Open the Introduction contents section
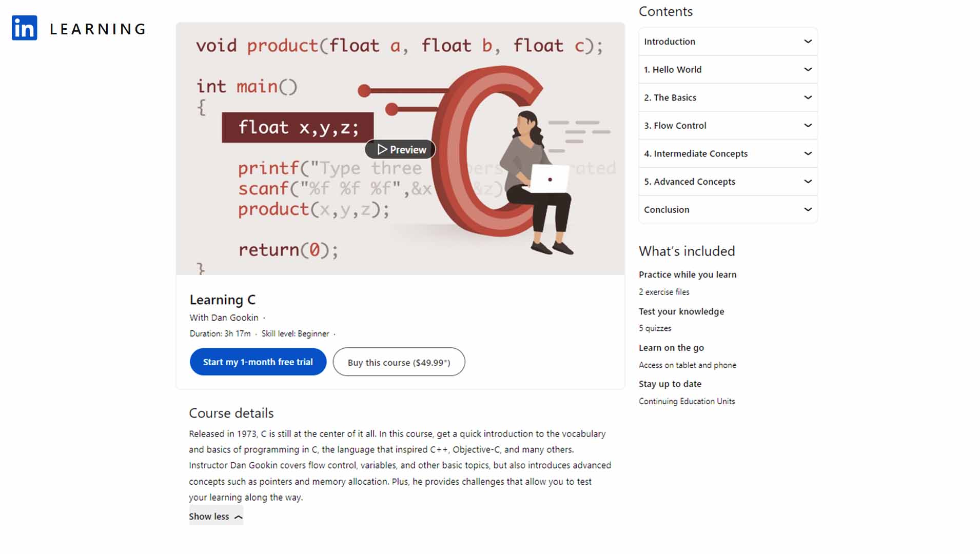This screenshot has height=554, width=980. click(x=728, y=42)
